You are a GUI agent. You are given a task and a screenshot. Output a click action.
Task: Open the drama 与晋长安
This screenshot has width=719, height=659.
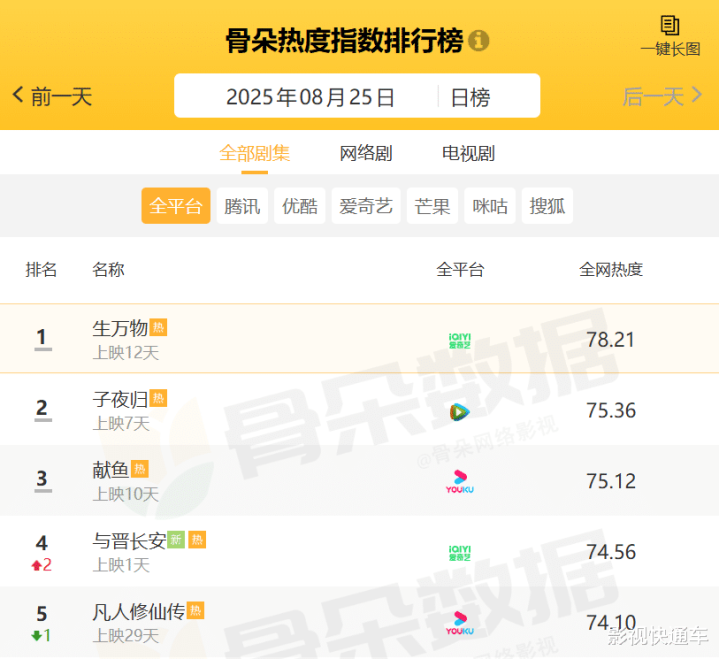point(129,541)
